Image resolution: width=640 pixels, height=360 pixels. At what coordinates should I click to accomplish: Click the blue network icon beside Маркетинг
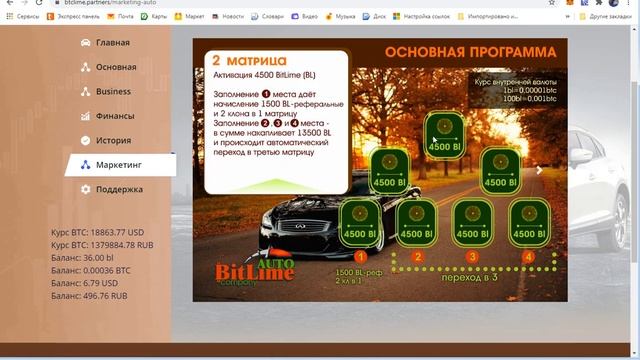[85, 165]
